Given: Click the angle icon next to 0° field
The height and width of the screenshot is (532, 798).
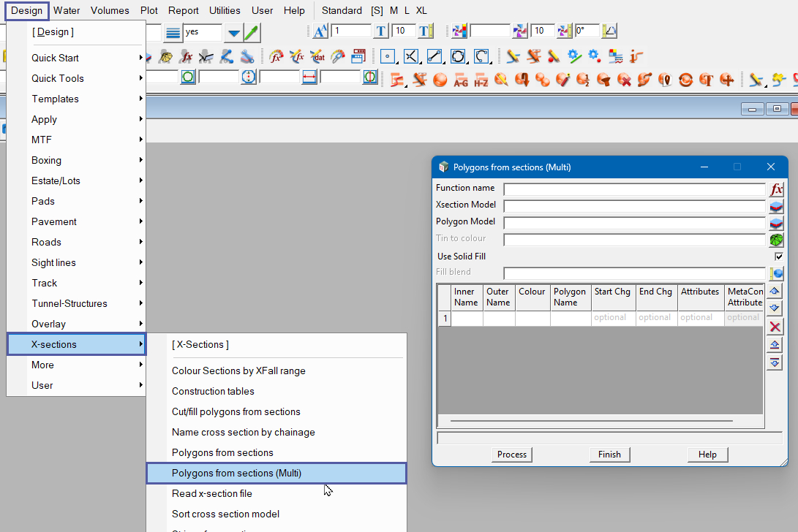Looking at the screenshot, I should click(609, 31).
